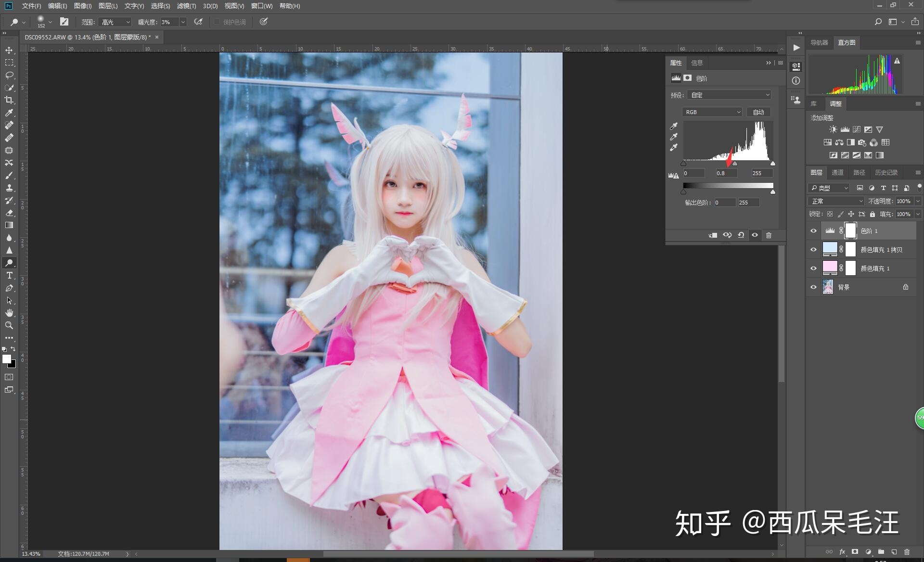
Task: Switch to the 历史记录 tab
Action: click(886, 172)
